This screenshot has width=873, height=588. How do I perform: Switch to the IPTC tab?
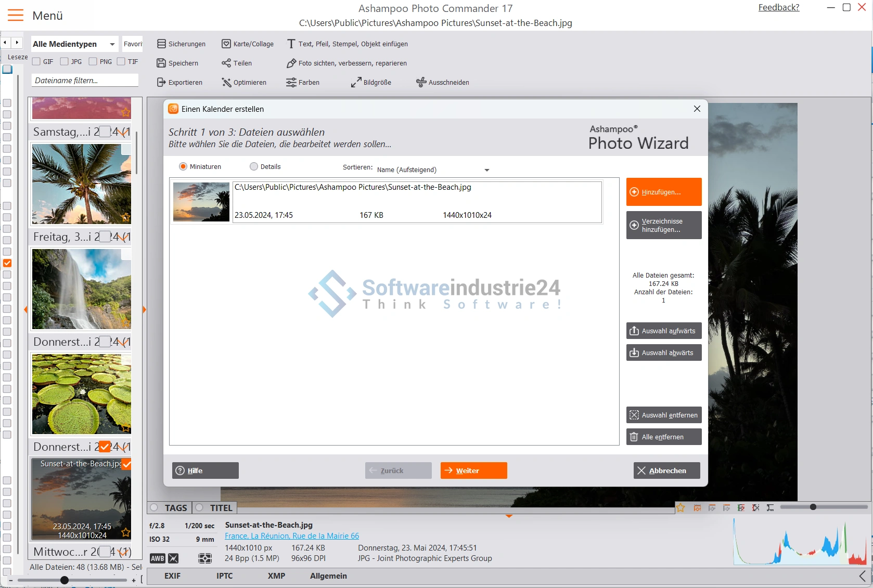click(x=224, y=576)
